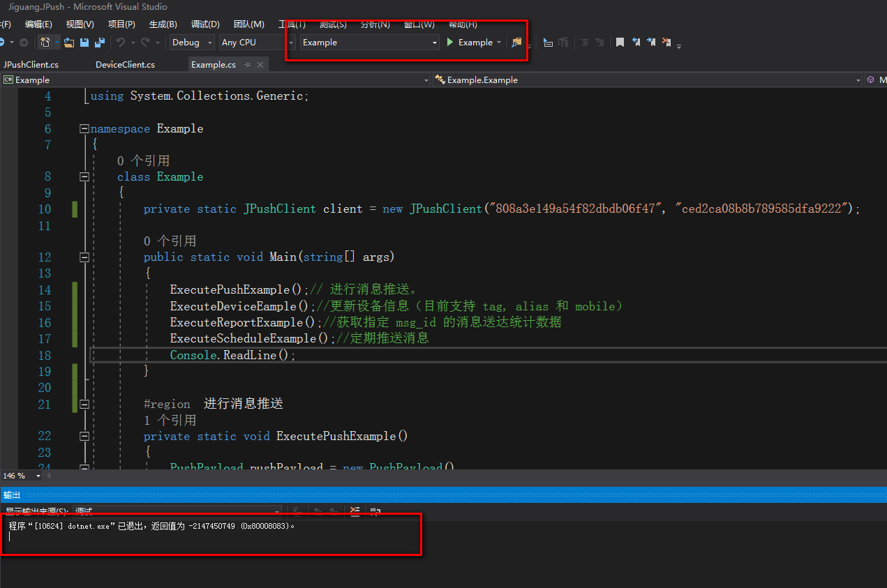
Task: Click the using System.Collections.Generic line
Action: tap(200, 96)
